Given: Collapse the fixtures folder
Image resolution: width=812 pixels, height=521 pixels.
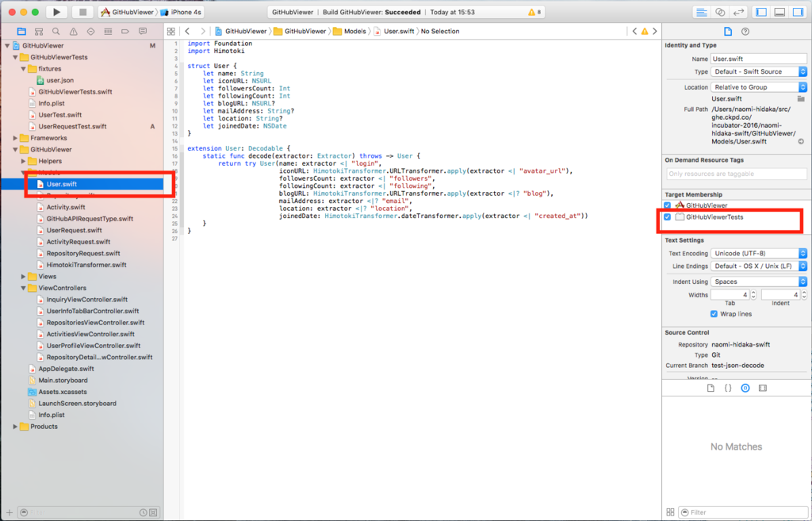Looking at the screenshot, I should tap(23, 69).
